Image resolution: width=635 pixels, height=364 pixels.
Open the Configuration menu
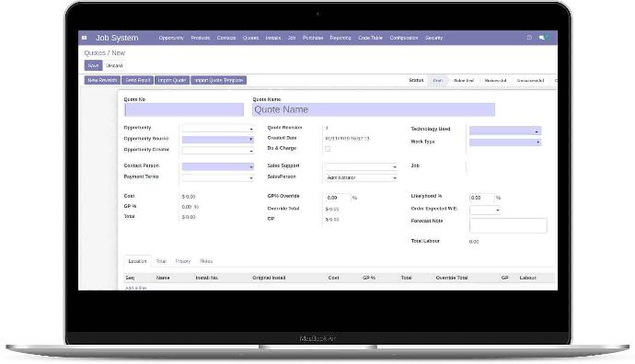coord(404,38)
